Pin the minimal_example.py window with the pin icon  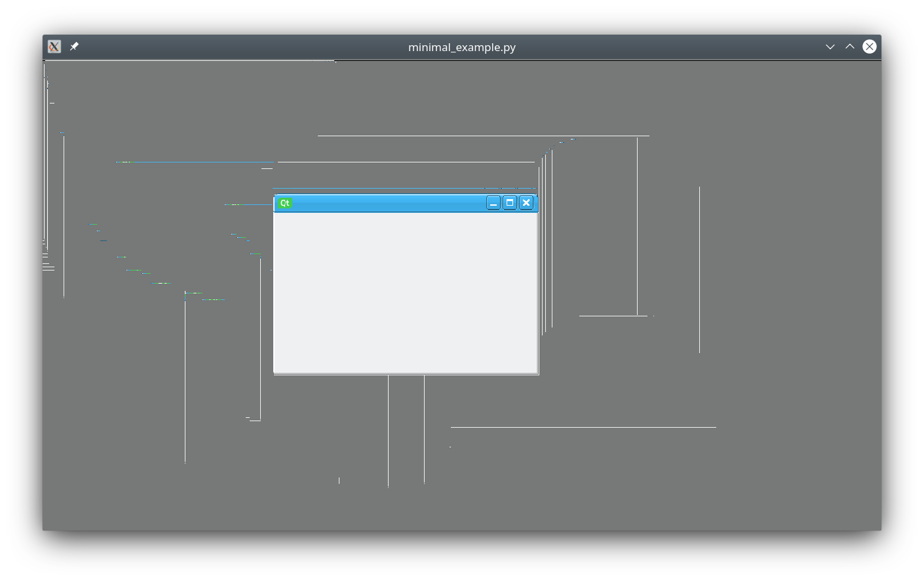click(74, 47)
